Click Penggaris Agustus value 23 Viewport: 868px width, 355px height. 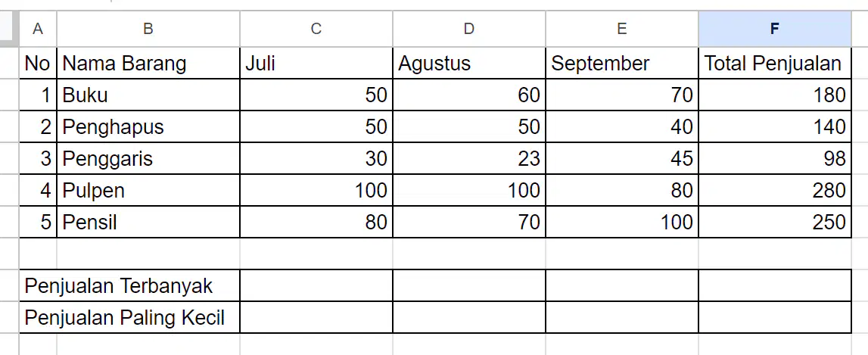point(469,158)
